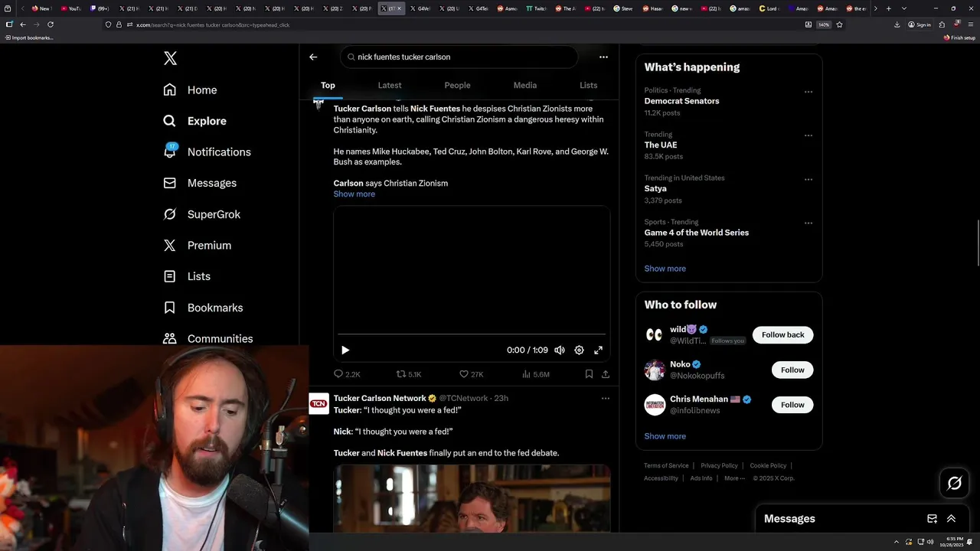View analytics showing 5.6M views

[x=536, y=374]
